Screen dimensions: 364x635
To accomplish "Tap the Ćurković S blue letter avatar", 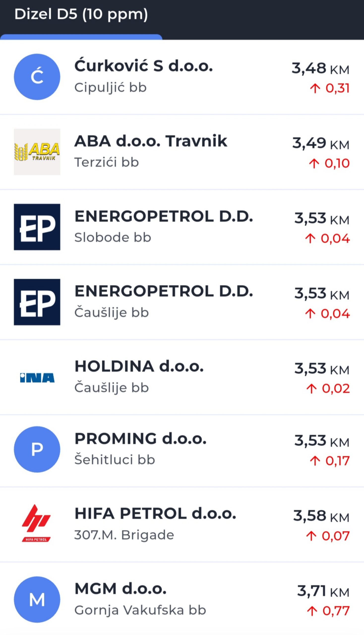I will 37,77.
